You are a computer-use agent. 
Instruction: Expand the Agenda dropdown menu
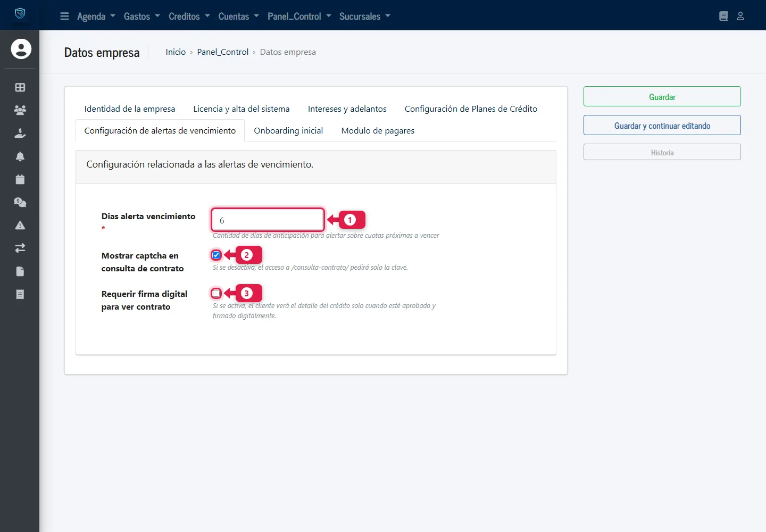(x=96, y=16)
